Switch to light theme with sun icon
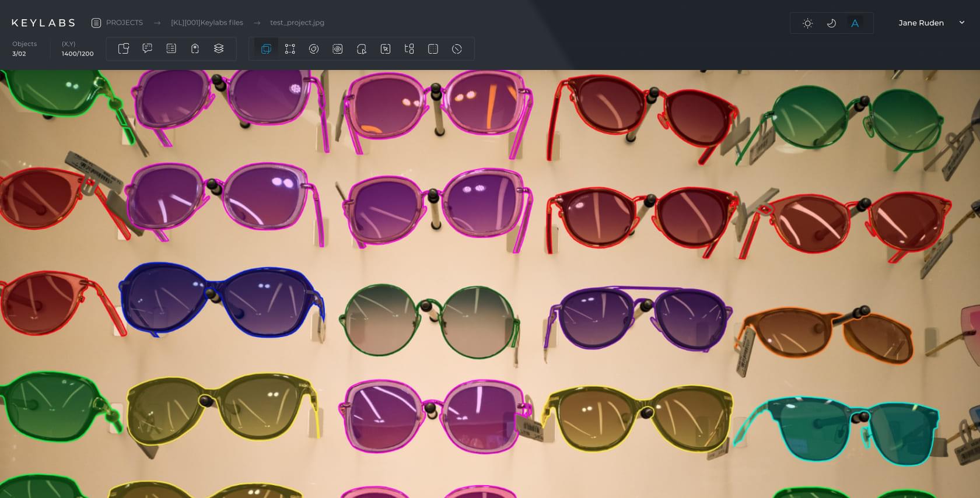 click(x=808, y=23)
